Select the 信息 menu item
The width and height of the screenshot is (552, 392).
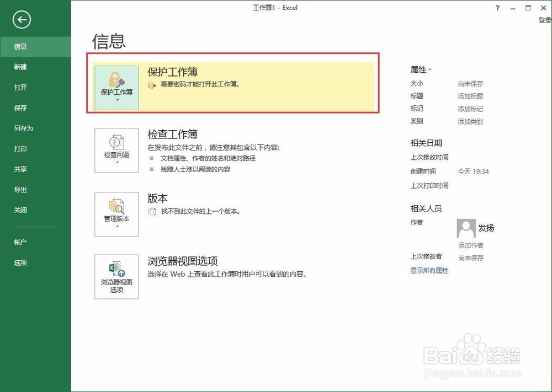35,46
